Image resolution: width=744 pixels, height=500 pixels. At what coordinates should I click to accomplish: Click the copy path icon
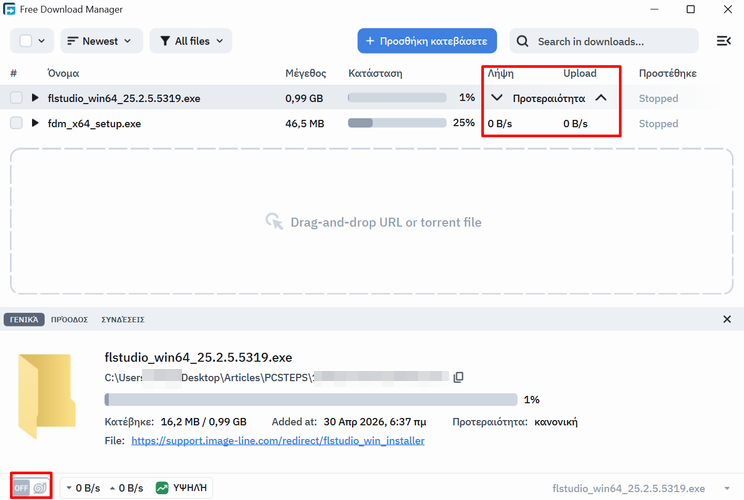click(459, 377)
